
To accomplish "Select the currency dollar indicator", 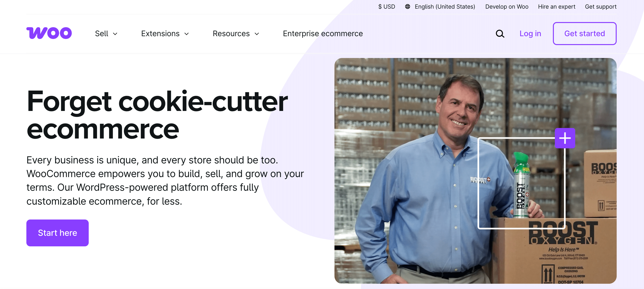I will pyautogui.click(x=386, y=7).
